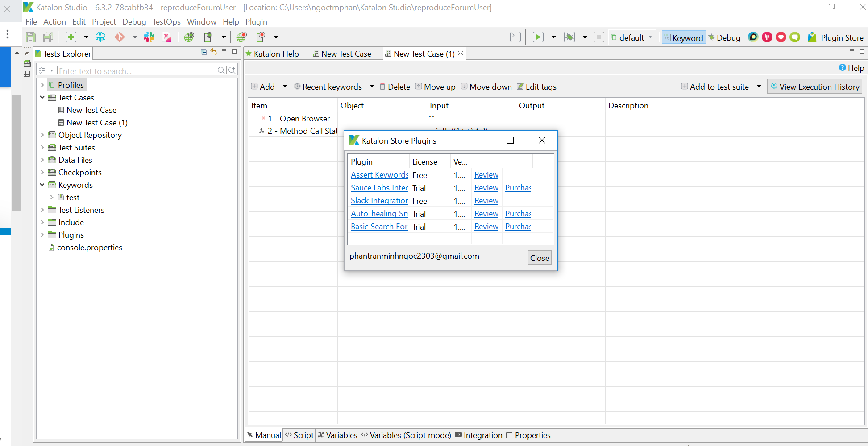Open the dropdown arrow beside the New item icon
The width and height of the screenshot is (868, 446).
coord(86,37)
